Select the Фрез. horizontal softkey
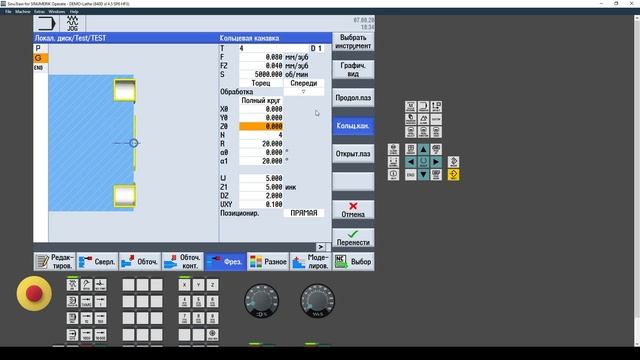The image size is (640, 360). coord(225,262)
